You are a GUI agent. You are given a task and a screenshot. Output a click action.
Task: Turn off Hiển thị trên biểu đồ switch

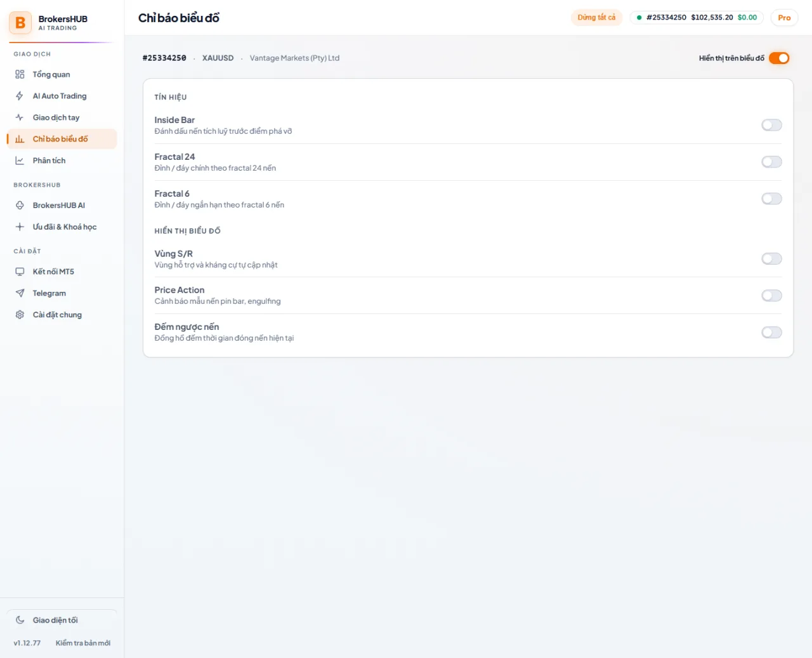coord(779,58)
